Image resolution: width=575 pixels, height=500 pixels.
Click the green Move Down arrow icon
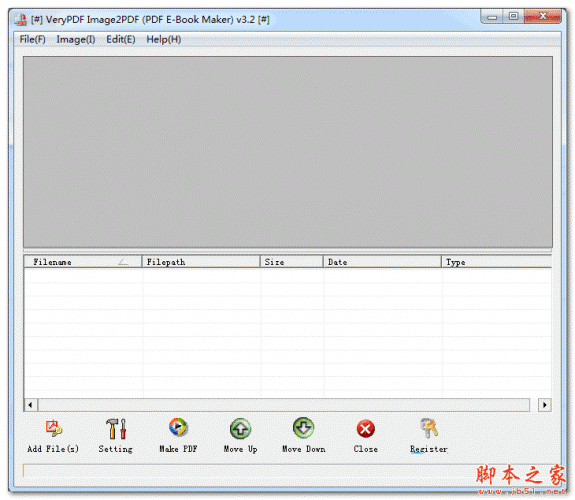tap(303, 428)
